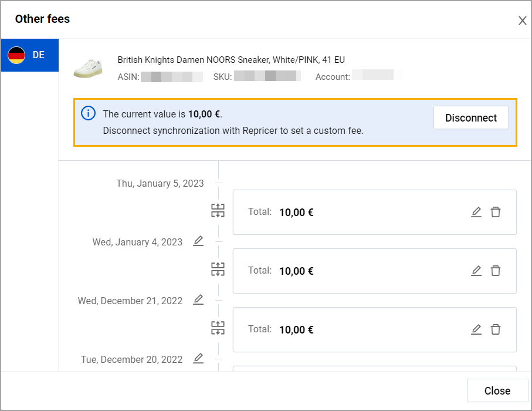
Task: Click the Close button at bottom
Action: (x=497, y=390)
